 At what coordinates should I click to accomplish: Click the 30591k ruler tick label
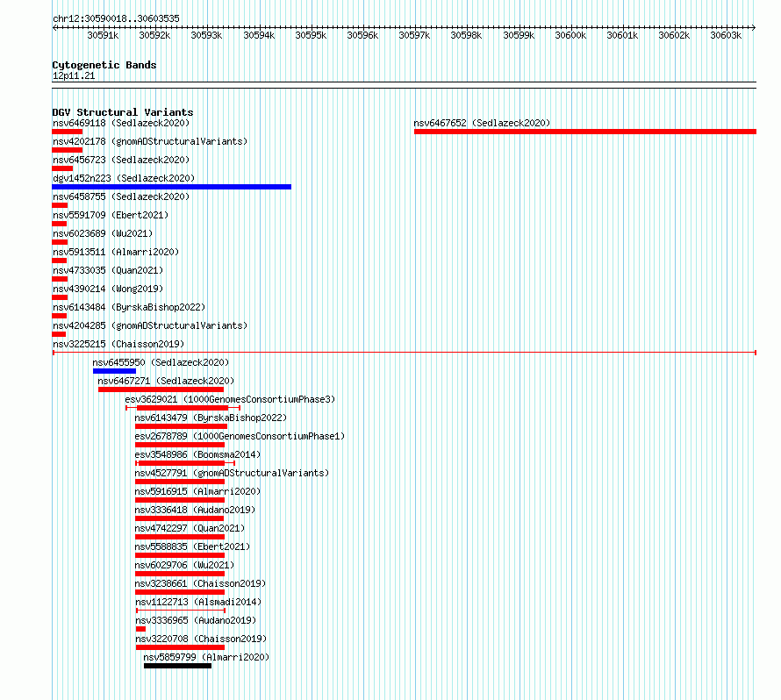103,35
